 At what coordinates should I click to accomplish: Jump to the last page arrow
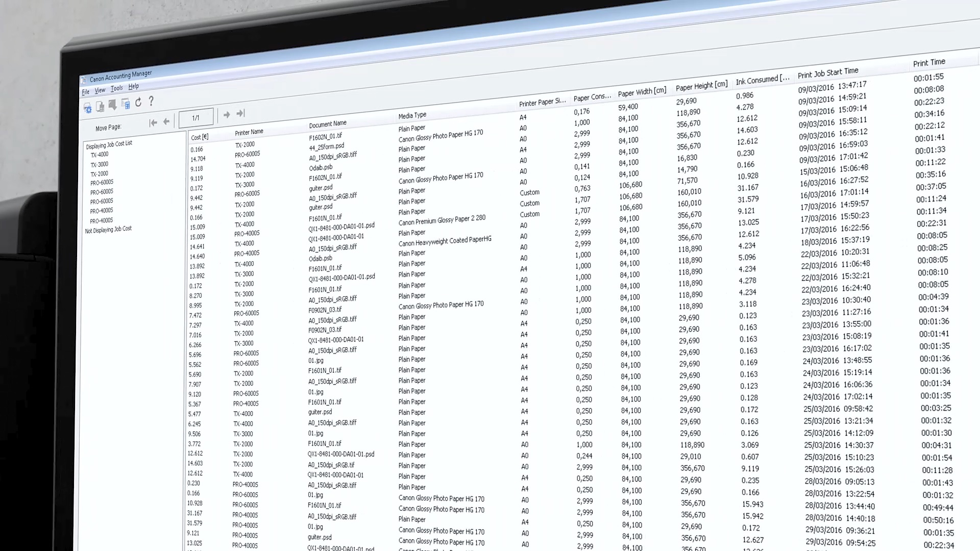point(240,113)
